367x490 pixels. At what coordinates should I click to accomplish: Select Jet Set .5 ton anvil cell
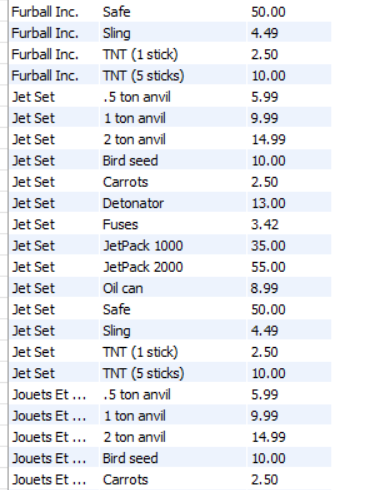[x=173, y=97]
